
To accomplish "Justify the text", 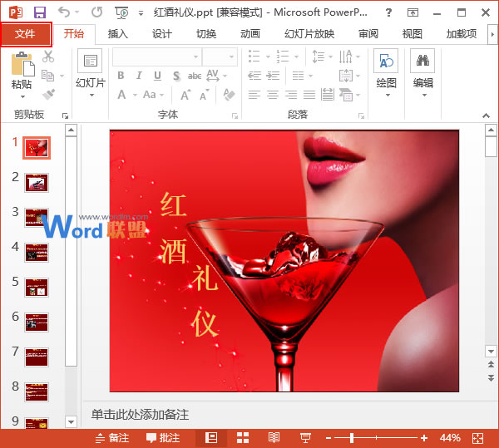I will [309, 95].
